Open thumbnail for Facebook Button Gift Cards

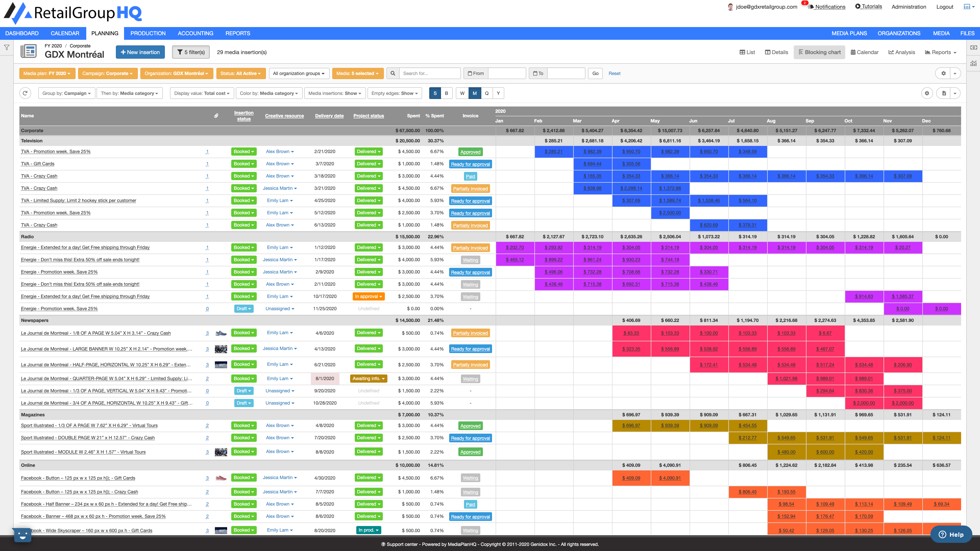[x=221, y=478]
